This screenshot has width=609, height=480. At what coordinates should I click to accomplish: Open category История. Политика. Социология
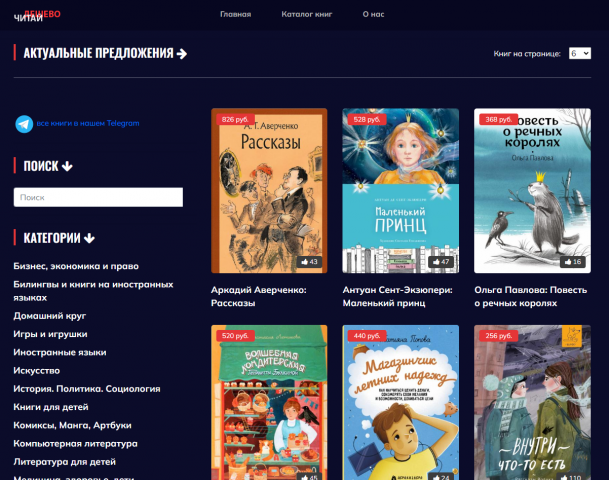pyautogui.click(x=87, y=389)
